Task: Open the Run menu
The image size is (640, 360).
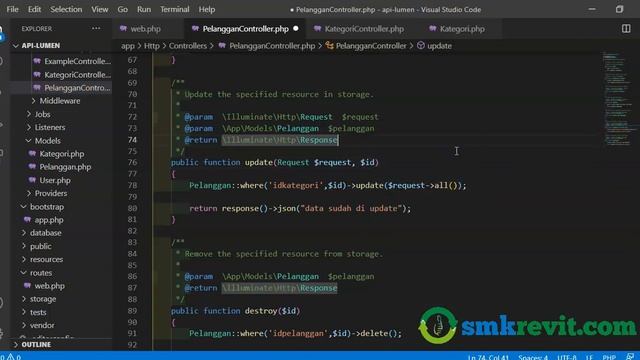Action: [144, 9]
